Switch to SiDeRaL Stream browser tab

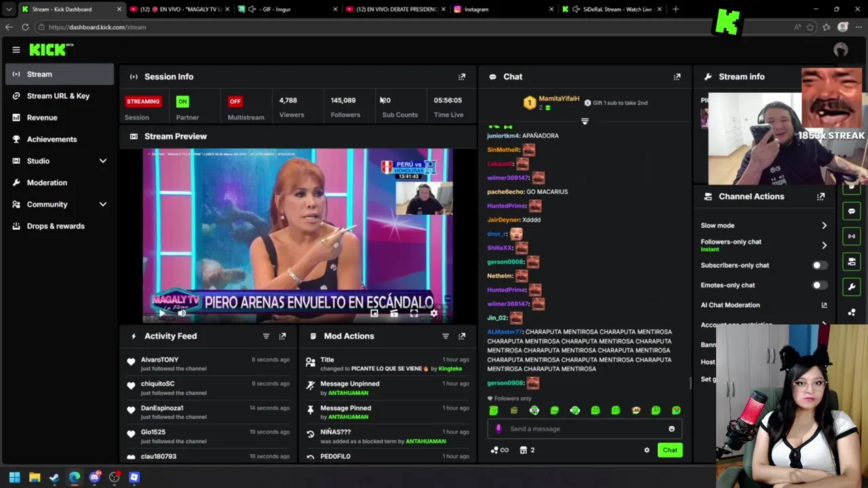click(x=611, y=9)
